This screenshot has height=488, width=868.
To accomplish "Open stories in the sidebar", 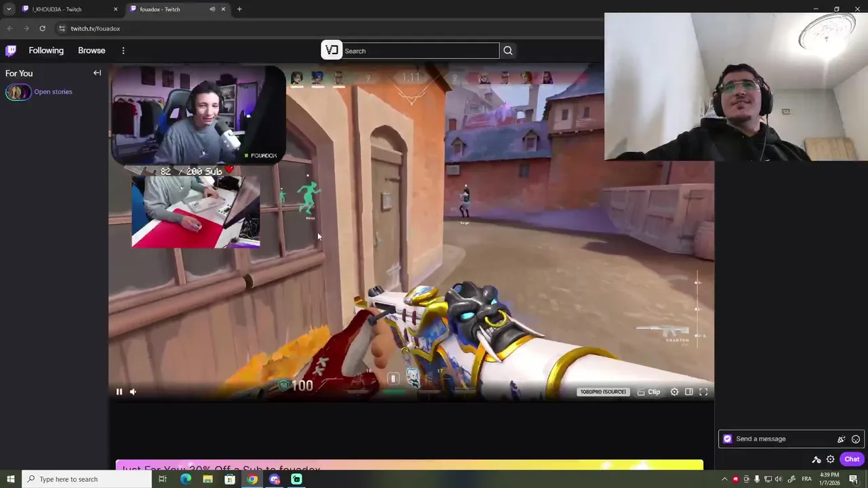I will click(53, 91).
